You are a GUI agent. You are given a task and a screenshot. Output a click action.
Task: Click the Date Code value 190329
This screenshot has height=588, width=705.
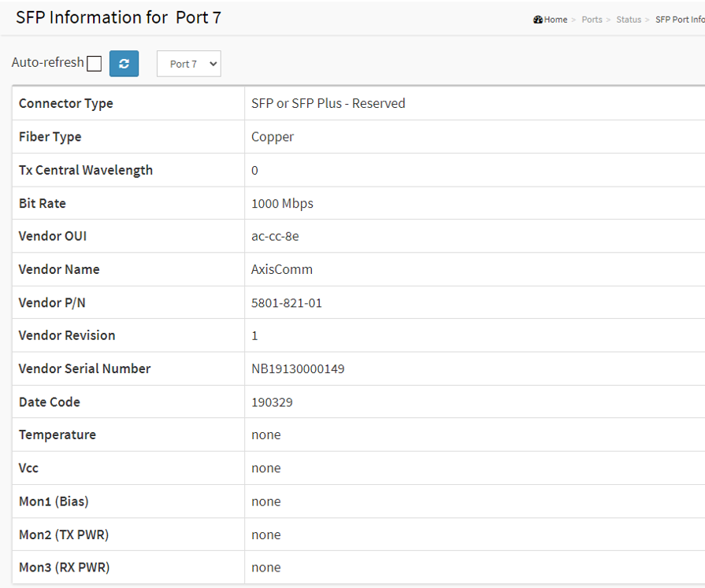272,402
